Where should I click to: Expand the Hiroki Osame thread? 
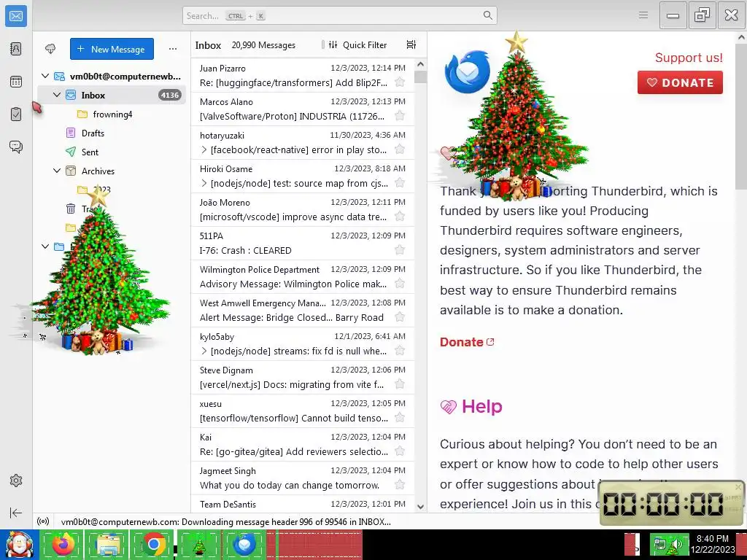pos(204,183)
